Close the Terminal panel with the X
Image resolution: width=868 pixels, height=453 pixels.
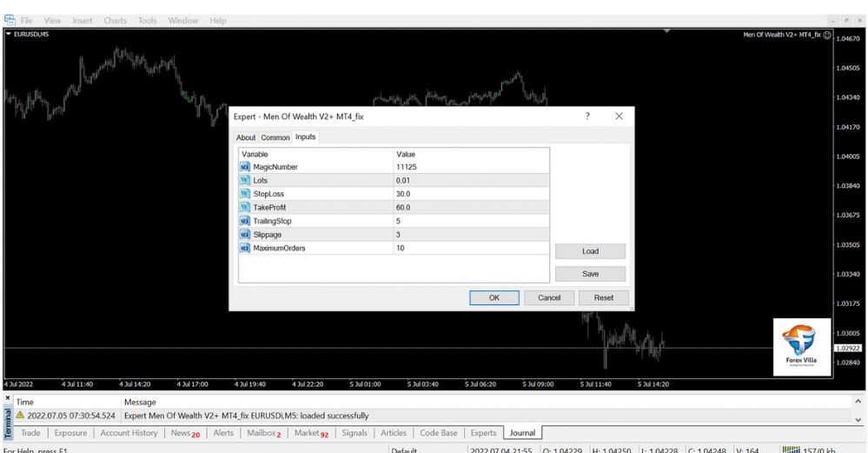[8, 397]
